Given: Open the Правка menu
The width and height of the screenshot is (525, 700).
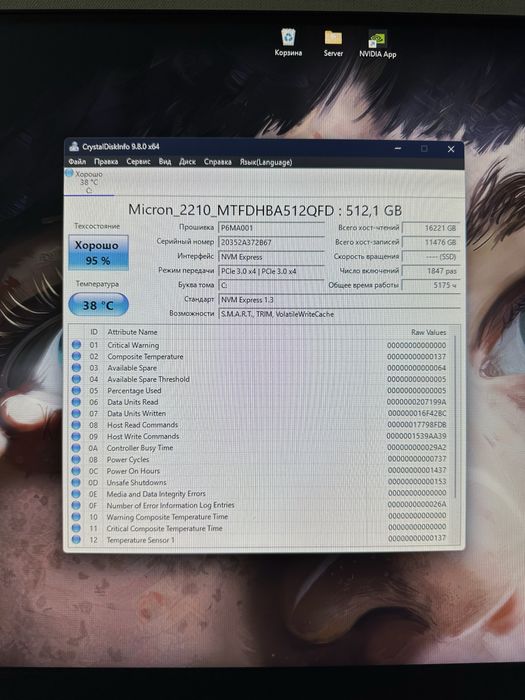Looking at the screenshot, I should tap(106, 162).
